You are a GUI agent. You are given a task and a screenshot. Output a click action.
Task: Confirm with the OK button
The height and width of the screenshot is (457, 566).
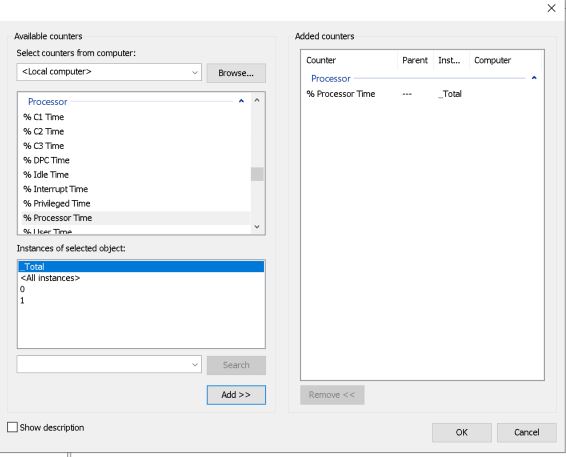click(462, 432)
